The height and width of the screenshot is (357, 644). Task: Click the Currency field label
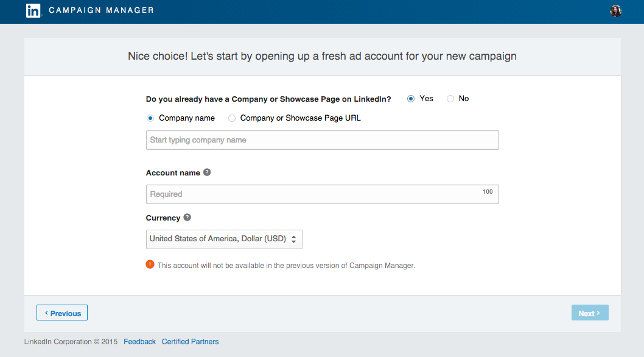[163, 218]
